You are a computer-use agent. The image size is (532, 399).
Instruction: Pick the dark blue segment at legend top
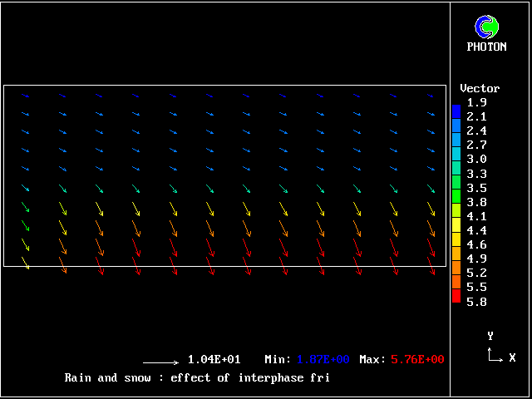tap(456, 110)
